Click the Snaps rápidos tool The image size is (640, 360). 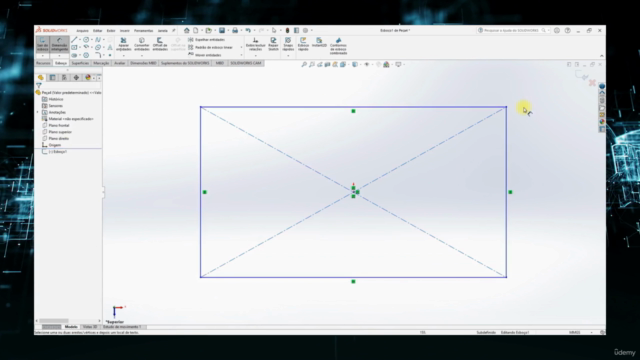click(x=288, y=44)
